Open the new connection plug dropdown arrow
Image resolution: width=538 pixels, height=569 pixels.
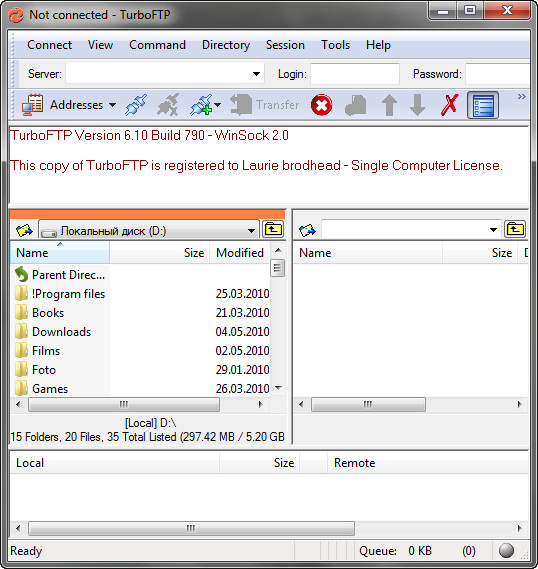(217, 105)
